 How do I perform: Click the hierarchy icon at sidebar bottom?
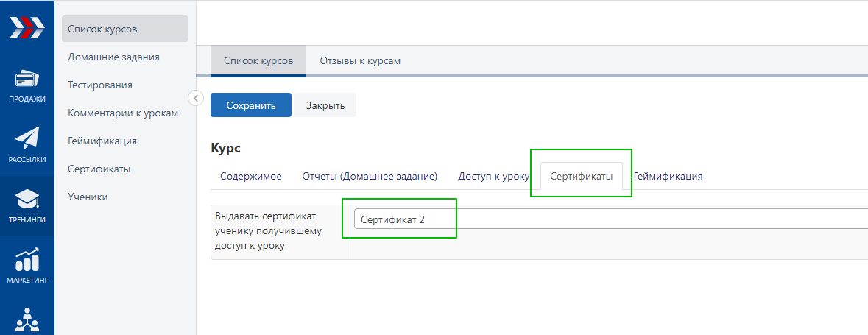pyautogui.click(x=27, y=319)
